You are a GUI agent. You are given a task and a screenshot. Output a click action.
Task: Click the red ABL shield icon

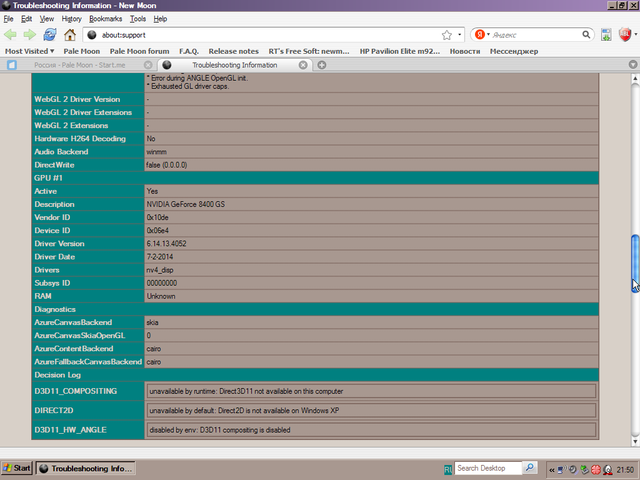[x=625, y=35]
